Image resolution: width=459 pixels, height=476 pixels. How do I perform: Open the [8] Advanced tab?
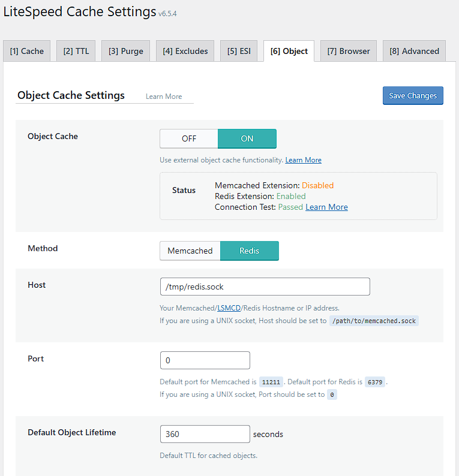click(414, 51)
